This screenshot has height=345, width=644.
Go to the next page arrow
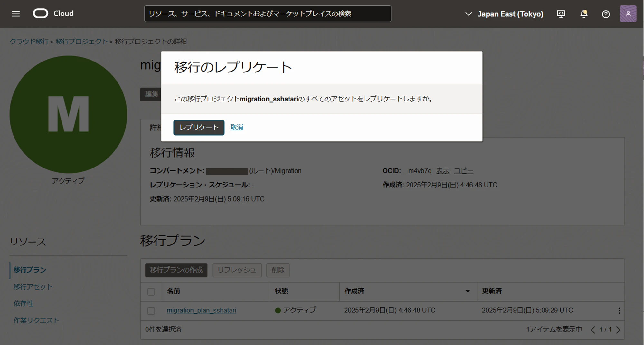(618, 330)
